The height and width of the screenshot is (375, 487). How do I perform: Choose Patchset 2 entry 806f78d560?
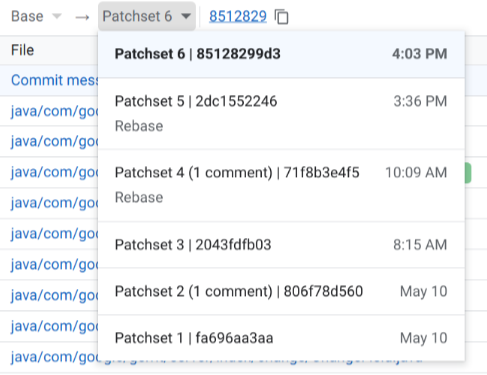pos(281,291)
